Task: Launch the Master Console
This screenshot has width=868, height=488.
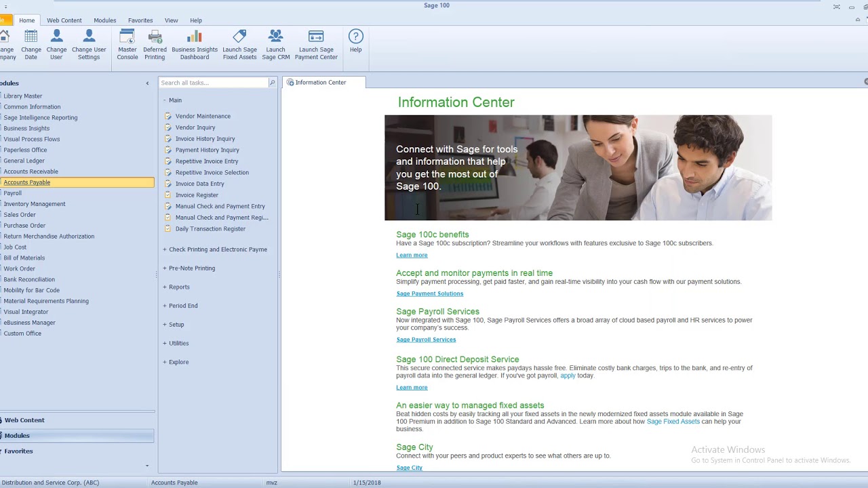Action: tap(127, 45)
